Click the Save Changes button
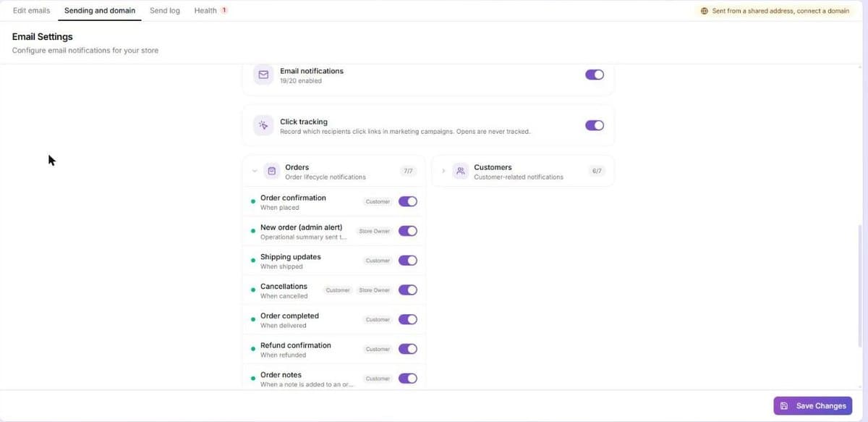 coord(813,406)
